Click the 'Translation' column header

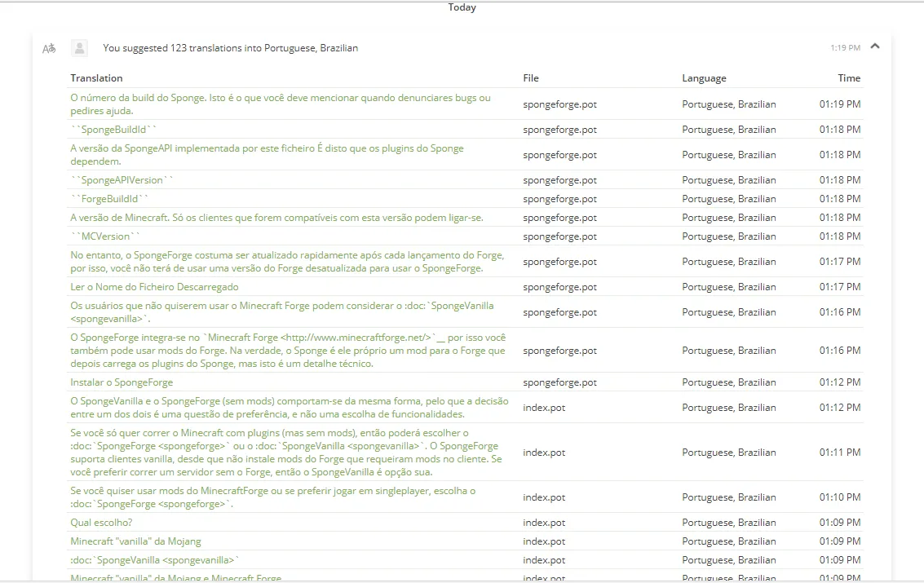point(97,78)
